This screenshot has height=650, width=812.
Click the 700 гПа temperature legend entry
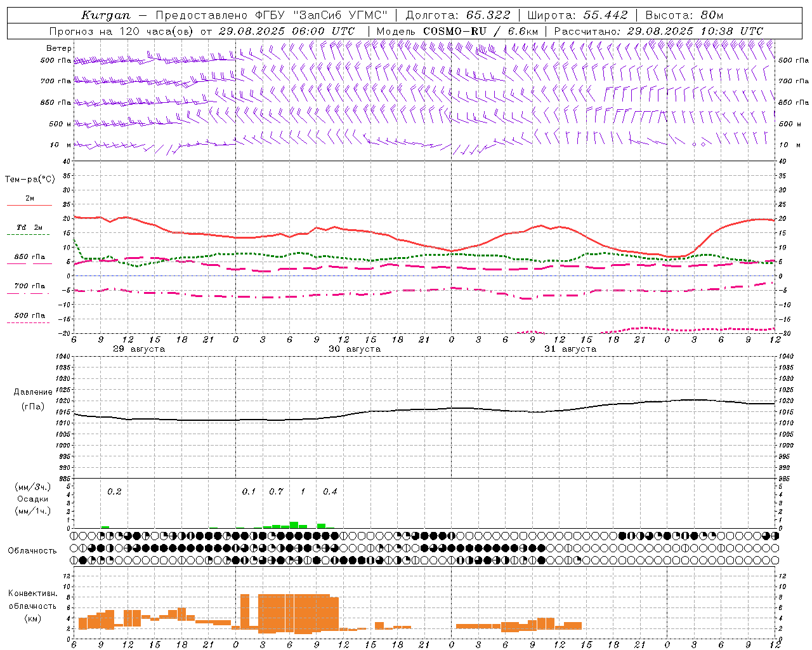point(30,286)
